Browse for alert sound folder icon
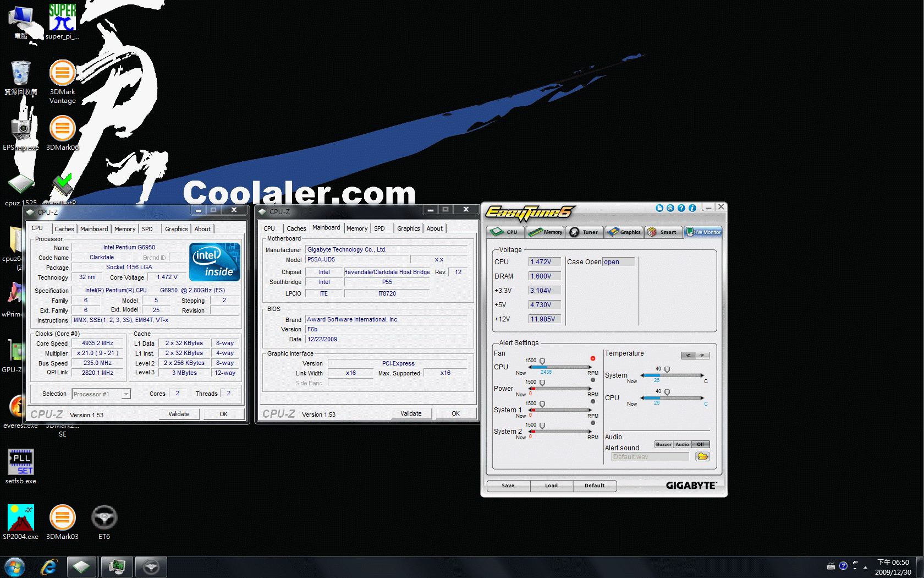The image size is (924, 578). (702, 456)
